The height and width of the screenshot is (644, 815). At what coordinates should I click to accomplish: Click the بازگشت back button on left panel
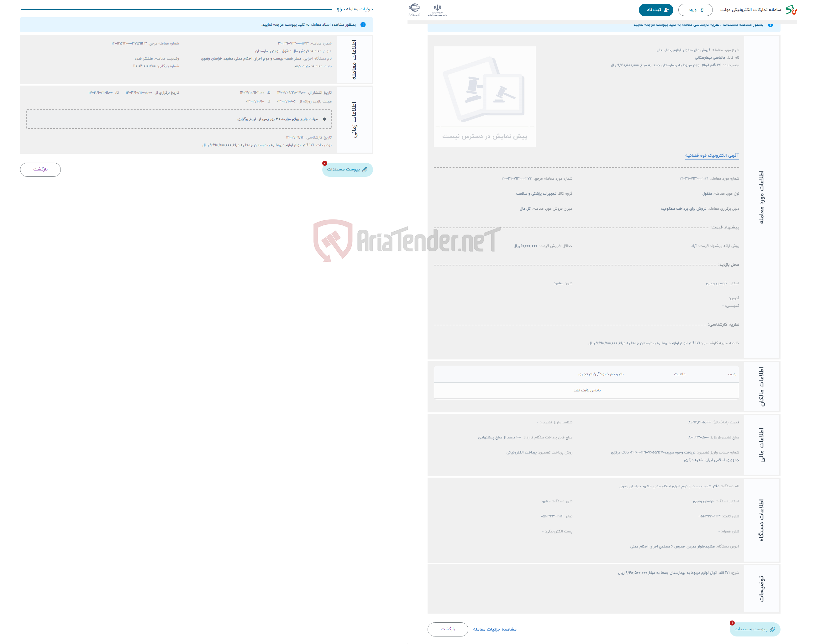tap(42, 169)
